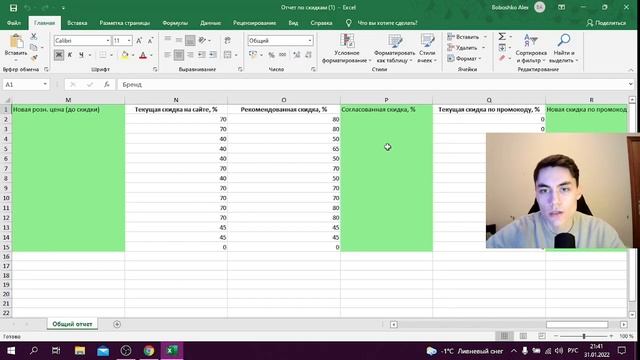Select the Общий отчет sheet tab
Image resolution: width=640 pixels, height=360 pixels.
pyautogui.click(x=72, y=324)
